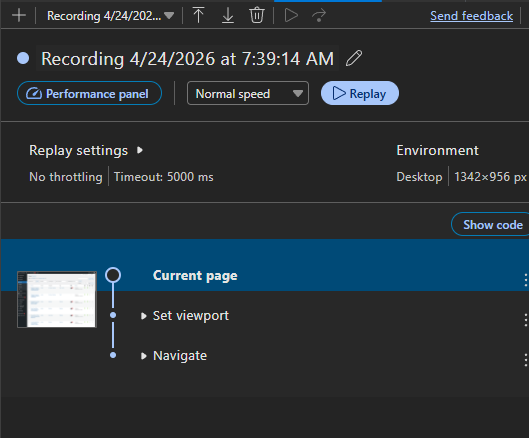This screenshot has height=438, width=529.
Task: Open three-dot menu for Navigate step
Action: 526,360
